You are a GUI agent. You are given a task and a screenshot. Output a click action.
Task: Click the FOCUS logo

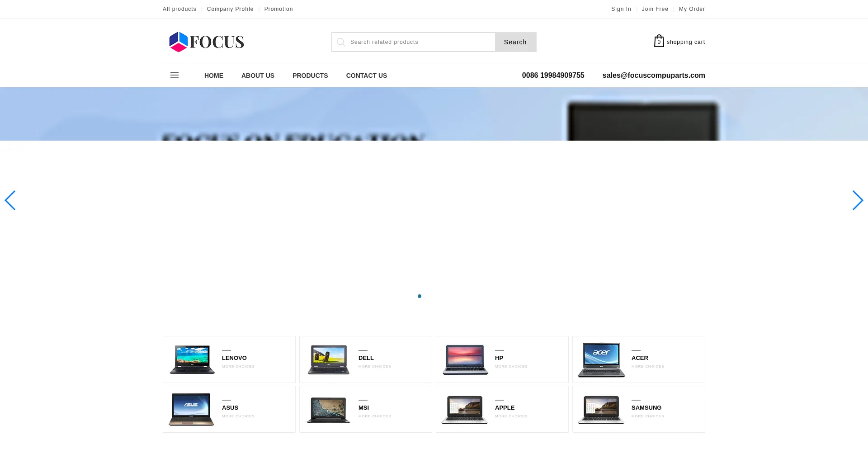(206, 42)
